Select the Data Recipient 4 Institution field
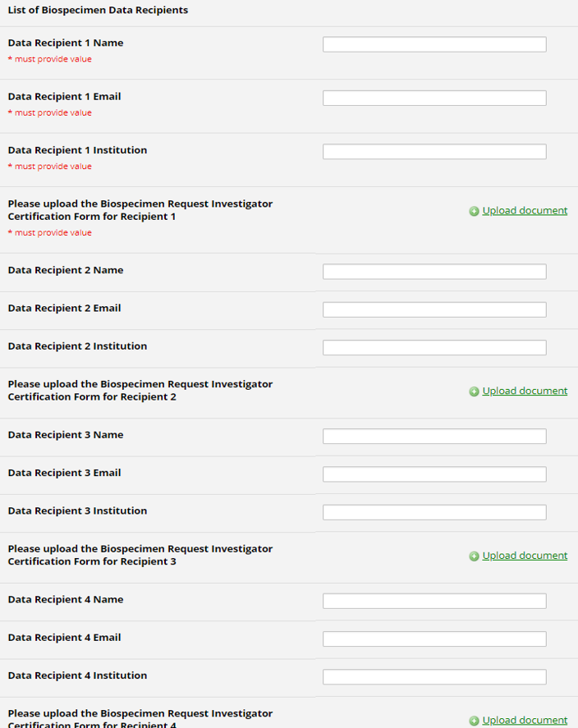578x728 pixels. pos(434,677)
